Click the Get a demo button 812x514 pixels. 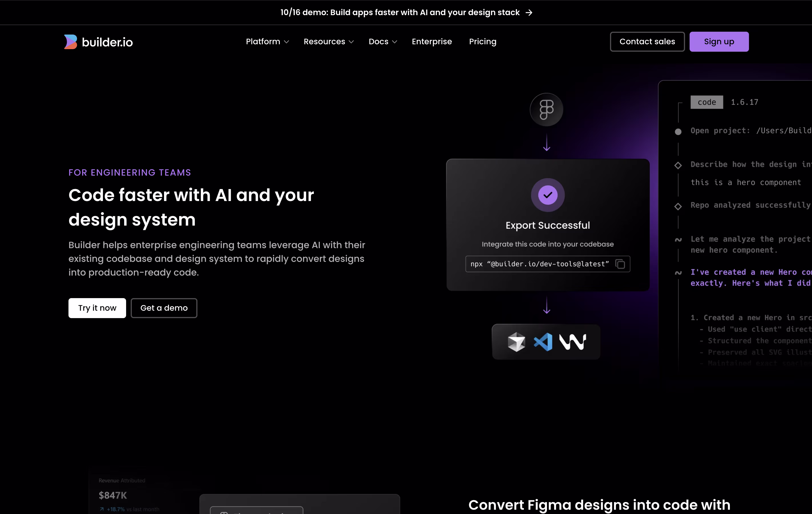click(x=164, y=308)
